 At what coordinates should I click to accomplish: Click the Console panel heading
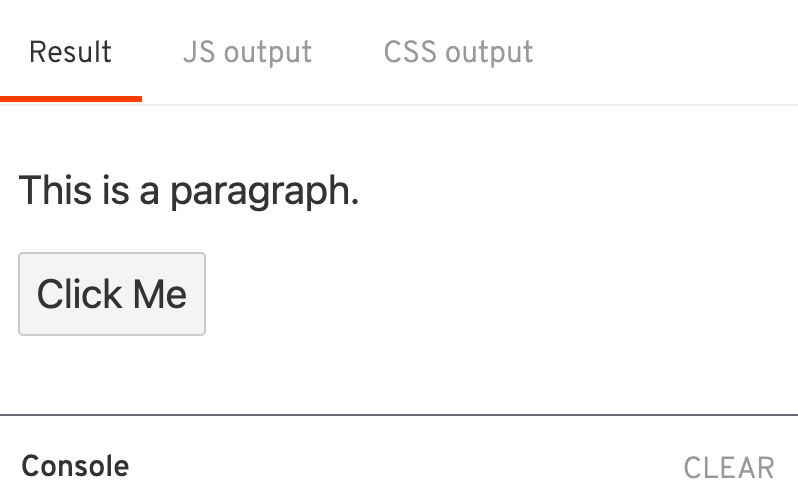[75, 466]
